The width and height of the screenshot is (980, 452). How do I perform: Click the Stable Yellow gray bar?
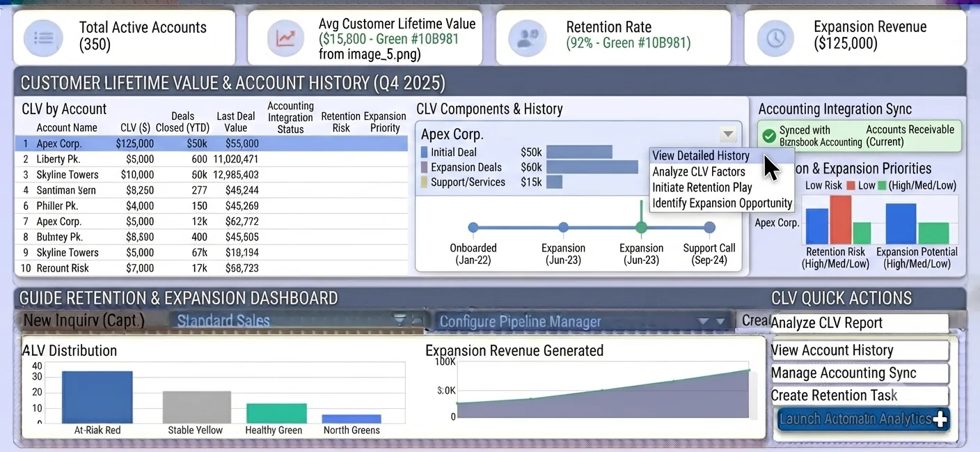(196, 407)
